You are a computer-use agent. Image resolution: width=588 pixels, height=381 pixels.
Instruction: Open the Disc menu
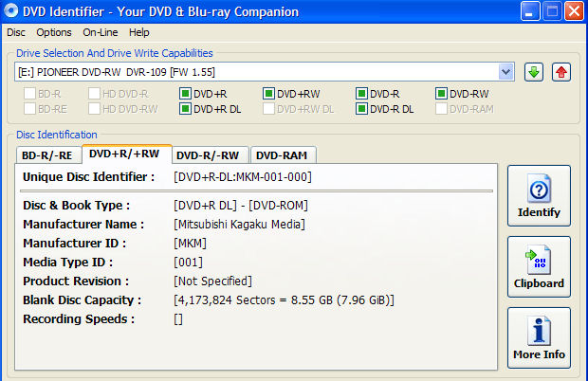16,32
